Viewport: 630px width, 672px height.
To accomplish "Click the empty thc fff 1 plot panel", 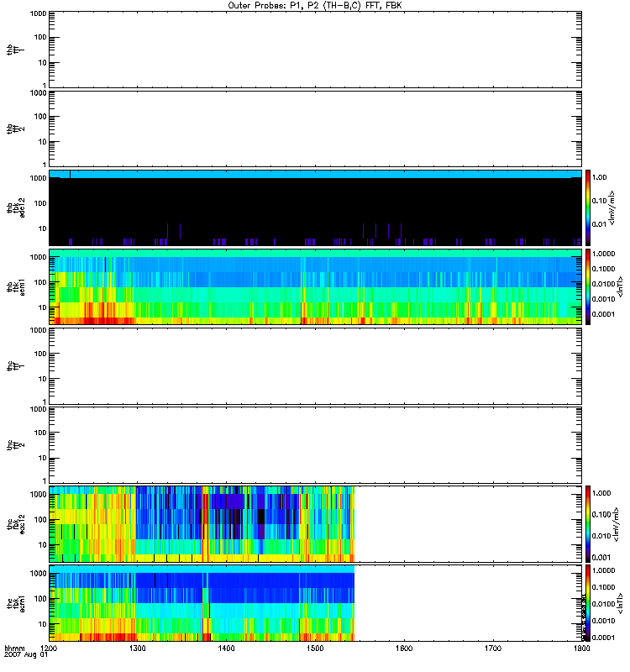I will pyautogui.click(x=315, y=366).
